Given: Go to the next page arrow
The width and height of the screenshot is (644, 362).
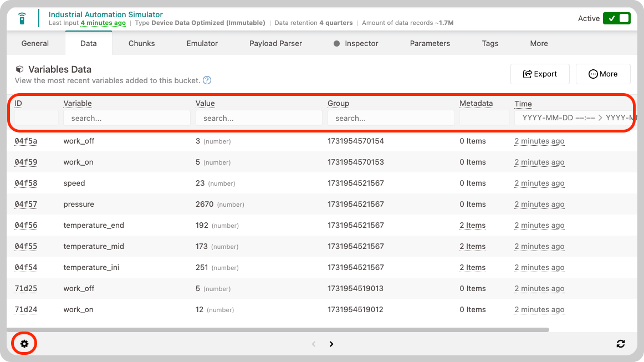Looking at the screenshot, I should [331, 344].
